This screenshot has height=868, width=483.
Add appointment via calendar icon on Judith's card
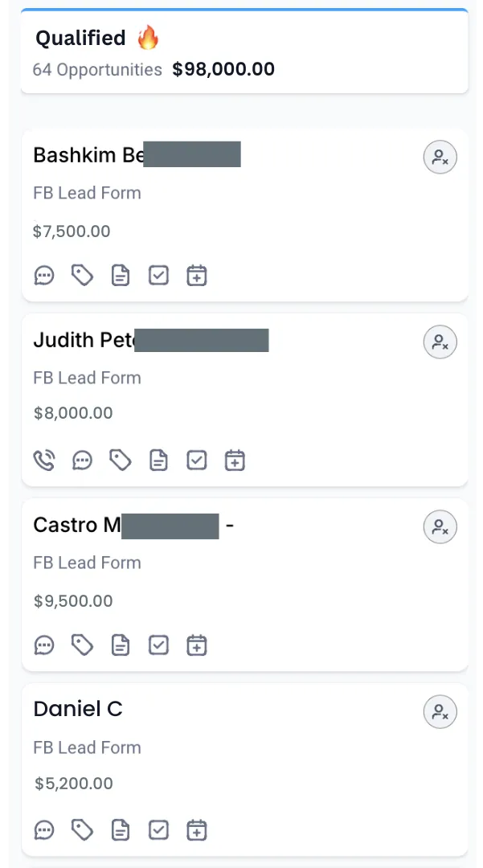click(x=235, y=461)
